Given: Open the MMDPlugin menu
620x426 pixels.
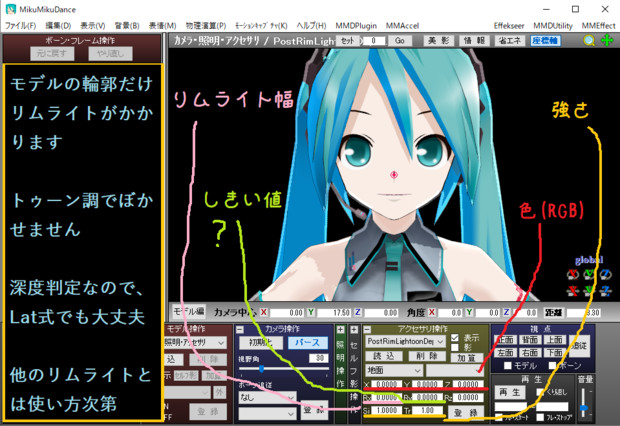Looking at the screenshot, I should [356, 26].
